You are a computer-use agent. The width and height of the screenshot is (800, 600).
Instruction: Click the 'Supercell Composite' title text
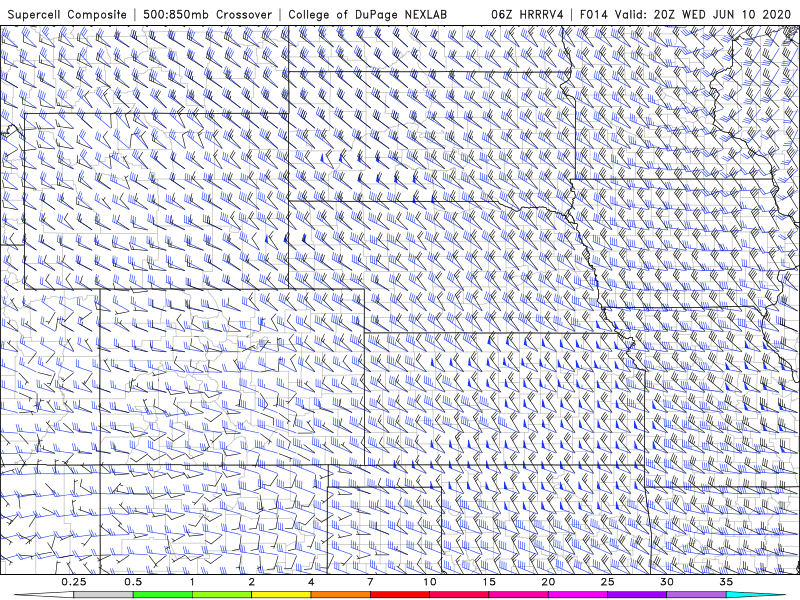tap(67, 14)
